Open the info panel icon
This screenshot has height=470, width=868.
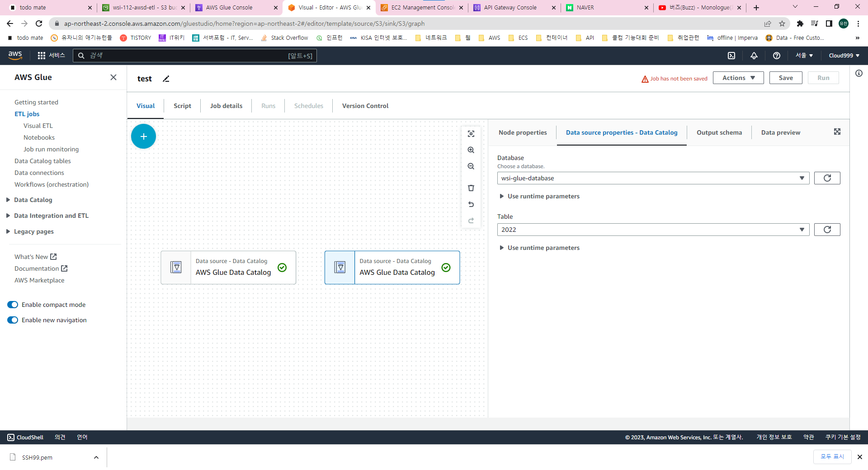click(x=859, y=73)
